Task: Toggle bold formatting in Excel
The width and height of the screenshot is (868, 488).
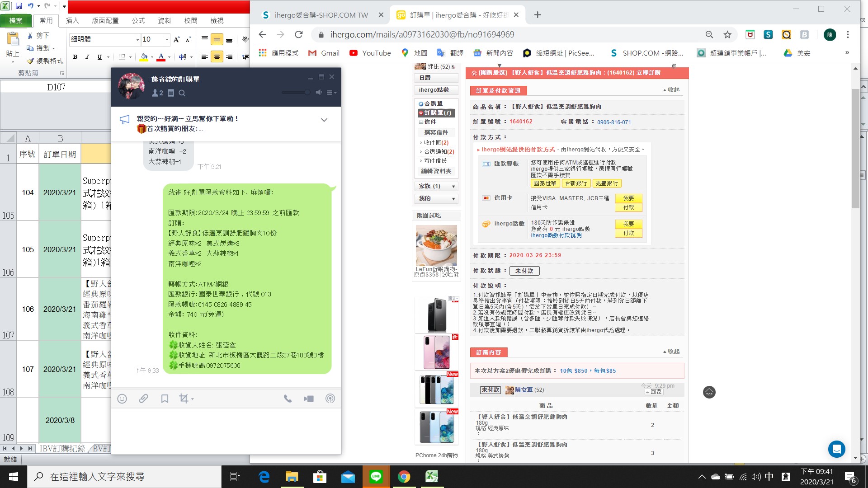Action: pos(75,57)
